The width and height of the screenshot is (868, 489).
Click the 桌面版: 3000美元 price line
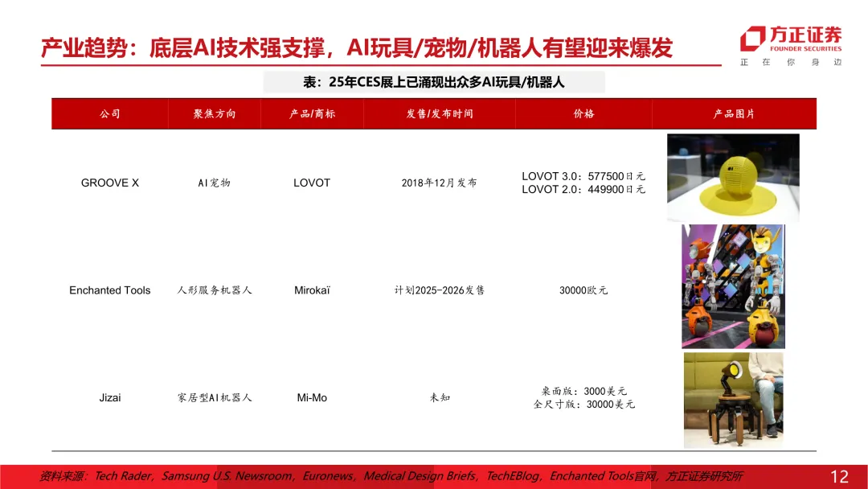click(x=583, y=391)
